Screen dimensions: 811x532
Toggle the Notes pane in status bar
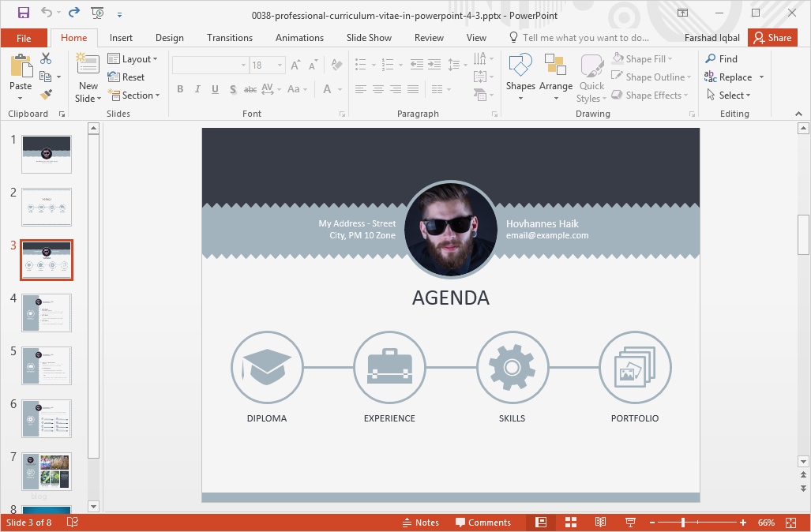pyautogui.click(x=420, y=523)
